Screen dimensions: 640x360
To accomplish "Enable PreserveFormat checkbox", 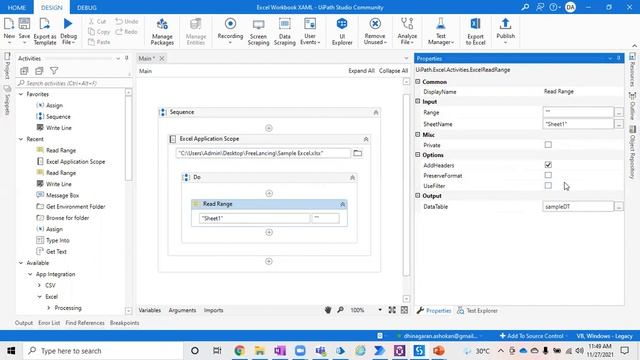I will click(548, 175).
